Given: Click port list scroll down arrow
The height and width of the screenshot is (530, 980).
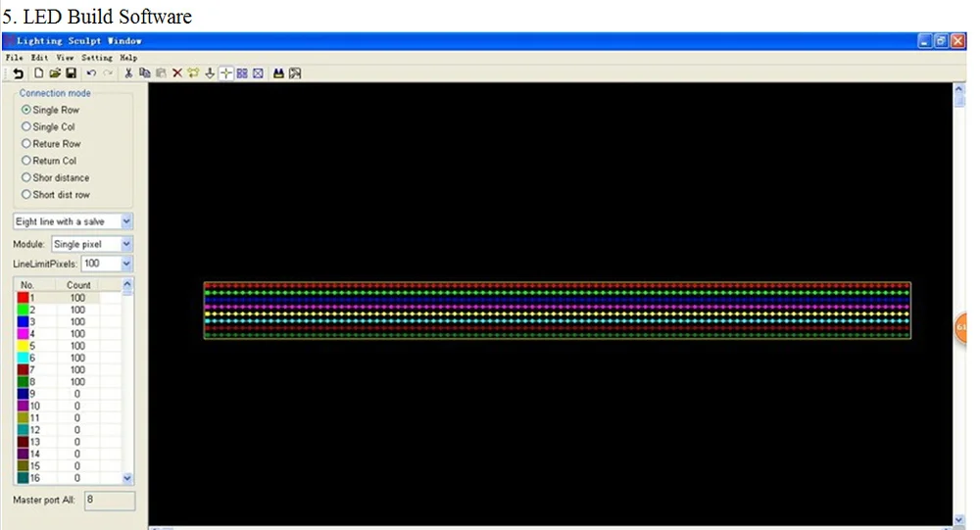Looking at the screenshot, I should coord(126,478).
